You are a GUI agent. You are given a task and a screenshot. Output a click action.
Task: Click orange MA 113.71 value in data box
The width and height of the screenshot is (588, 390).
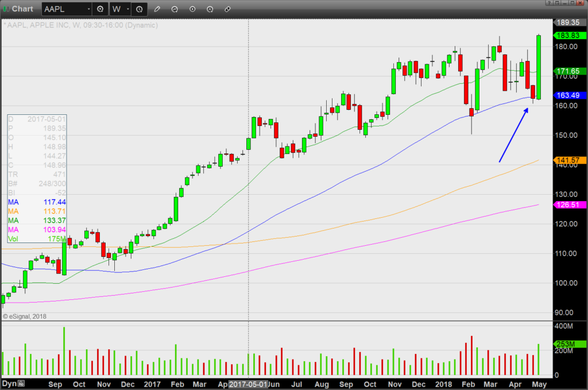55,211
